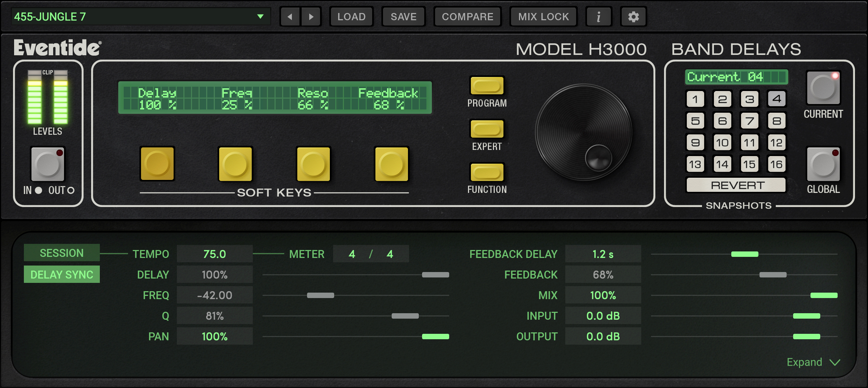Select snapshot 15

click(749, 164)
